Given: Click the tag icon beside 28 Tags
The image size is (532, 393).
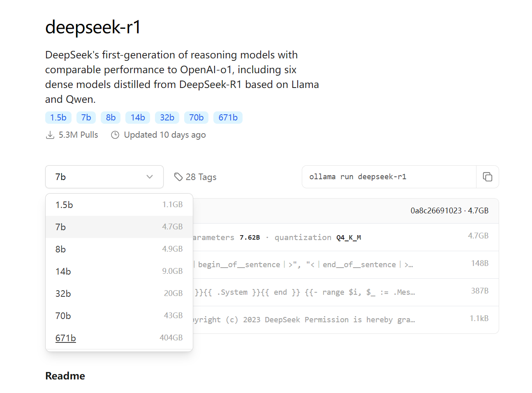Looking at the screenshot, I should (x=178, y=177).
